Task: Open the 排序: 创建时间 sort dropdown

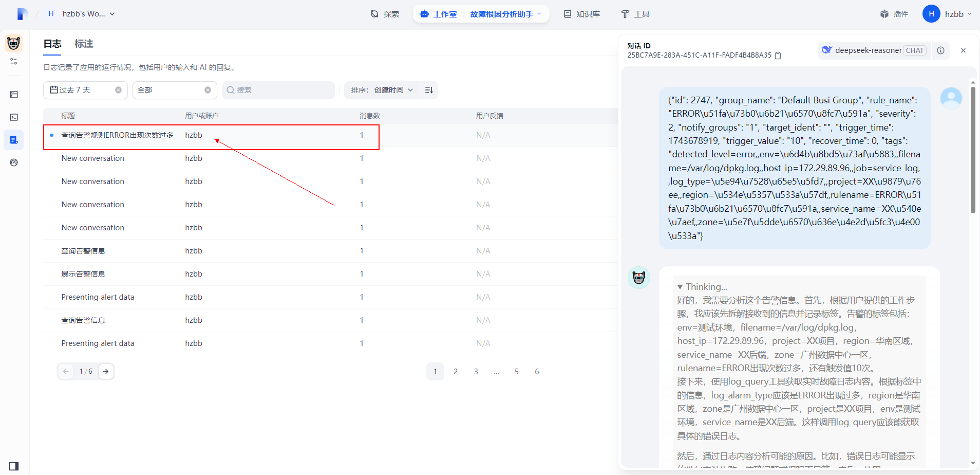Action: [x=382, y=90]
